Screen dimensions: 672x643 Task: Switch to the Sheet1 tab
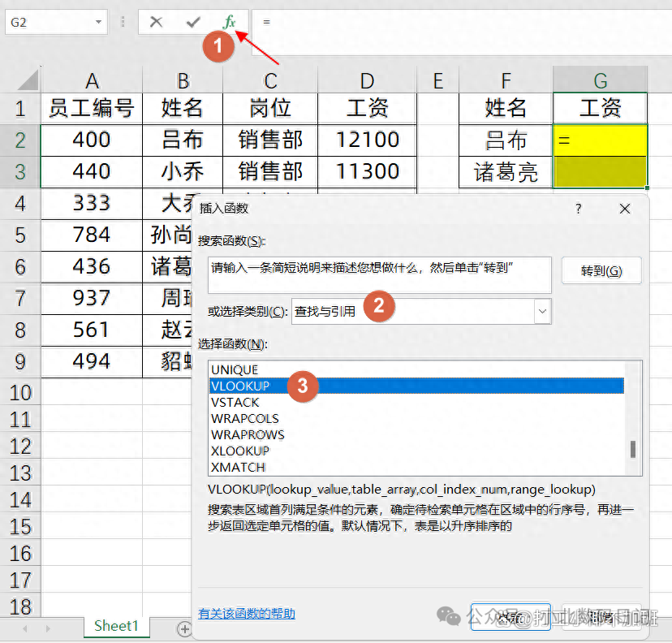(116, 626)
